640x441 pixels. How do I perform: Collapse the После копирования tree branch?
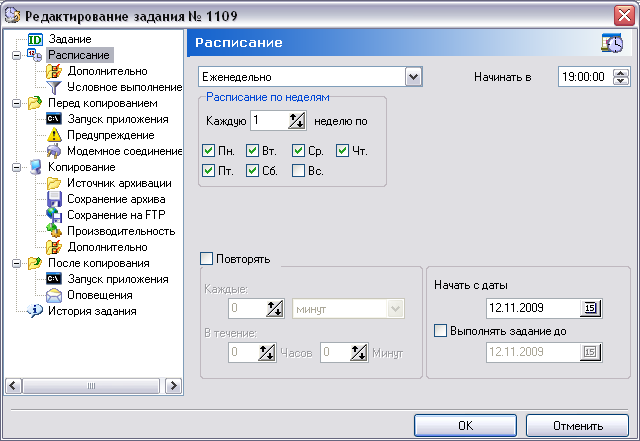tap(16, 263)
